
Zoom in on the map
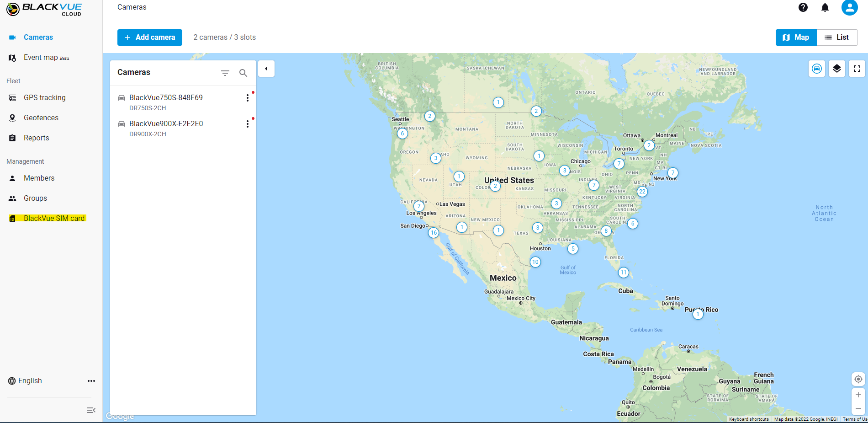coord(858,395)
